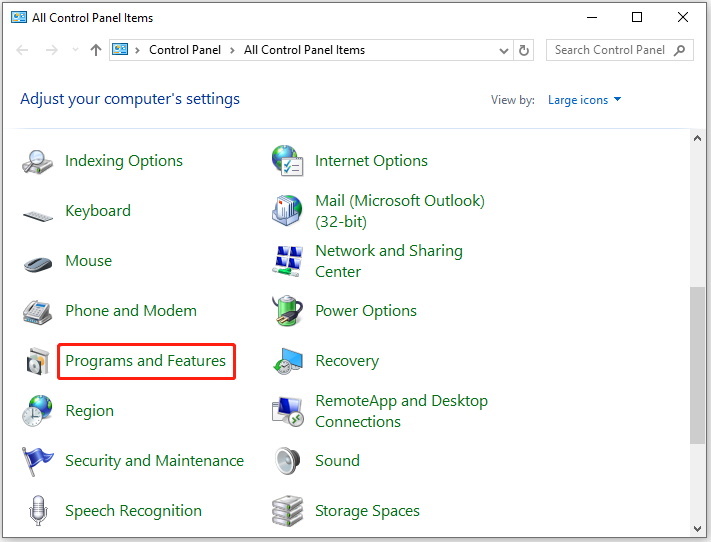Open Network and Sharing Center link
Viewport: 711px width, 542px height.
(388, 261)
